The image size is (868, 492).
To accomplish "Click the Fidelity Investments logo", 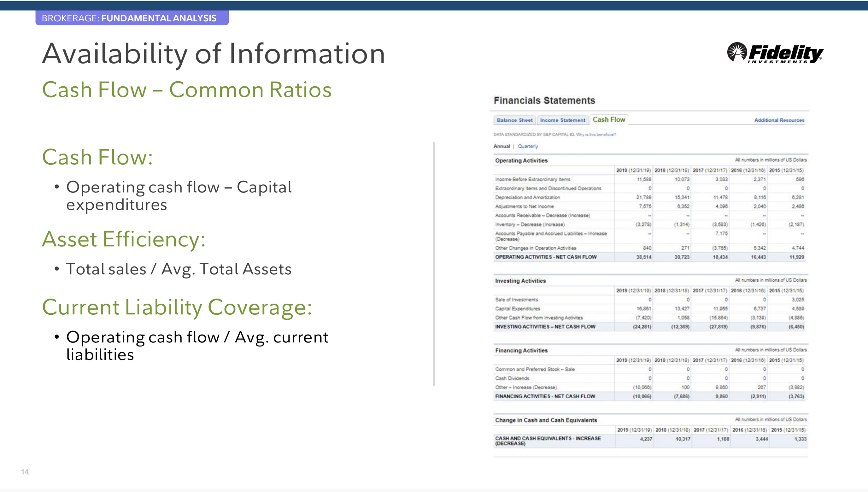I will (775, 53).
